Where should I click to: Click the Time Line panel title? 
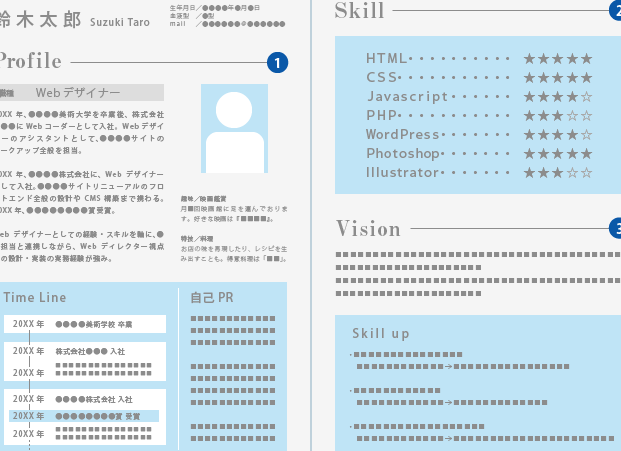coord(34,298)
